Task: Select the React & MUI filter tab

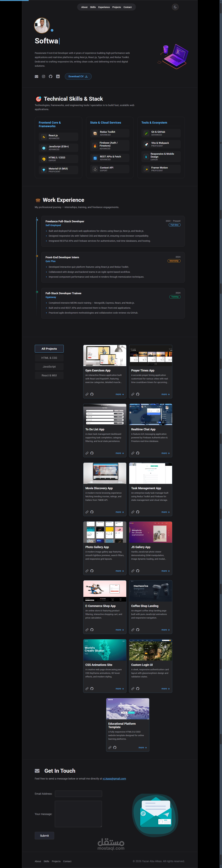Action: 49,375
